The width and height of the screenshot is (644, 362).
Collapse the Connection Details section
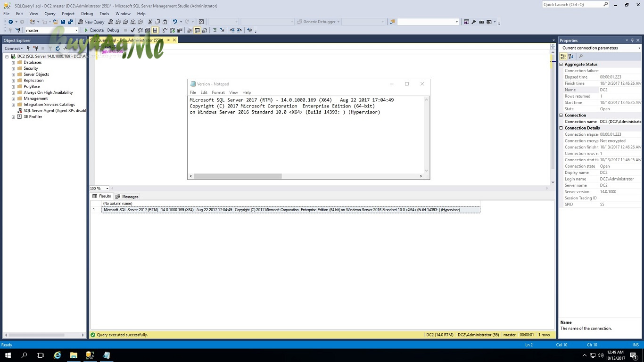[561, 128]
